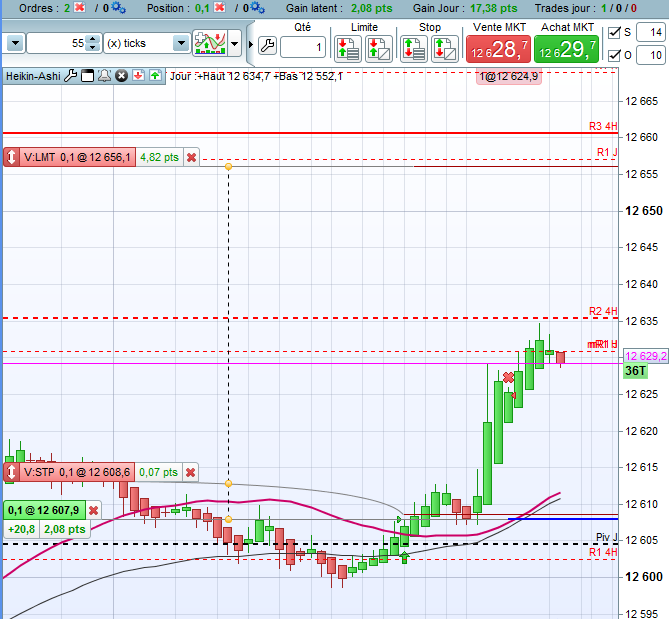Viewport: 669px width, 619px height.
Task: Toggle the S stop checkbox
Action: [614, 32]
